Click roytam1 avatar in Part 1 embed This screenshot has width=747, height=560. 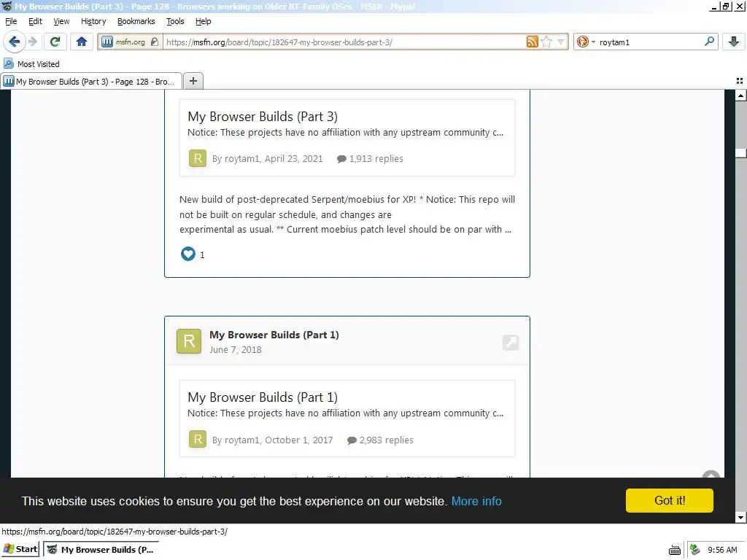pyautogui.click(x=198, y=439)
